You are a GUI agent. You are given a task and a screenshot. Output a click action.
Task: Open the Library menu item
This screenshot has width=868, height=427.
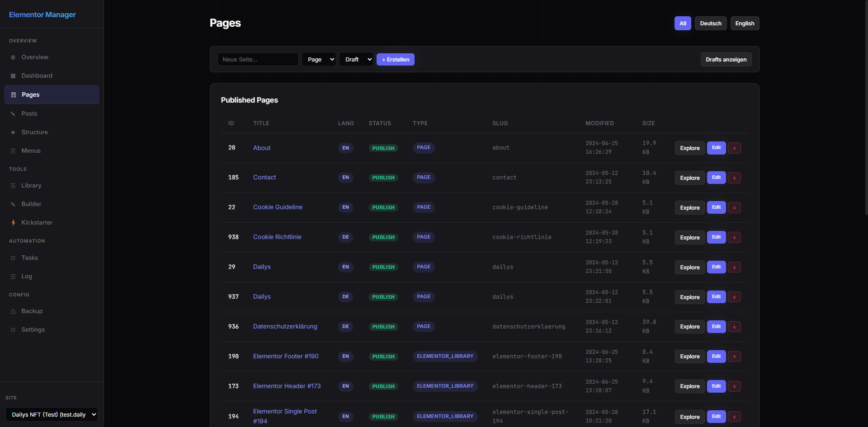tap(31, 186)
